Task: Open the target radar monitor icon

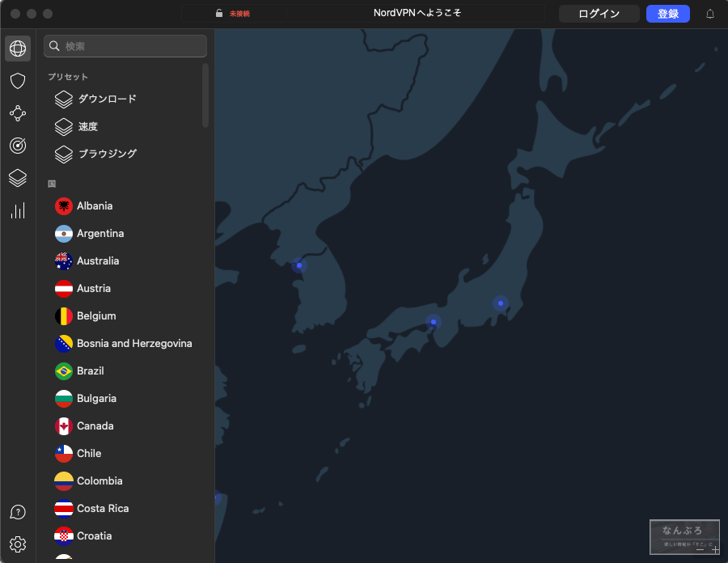Action: point(18,146)
